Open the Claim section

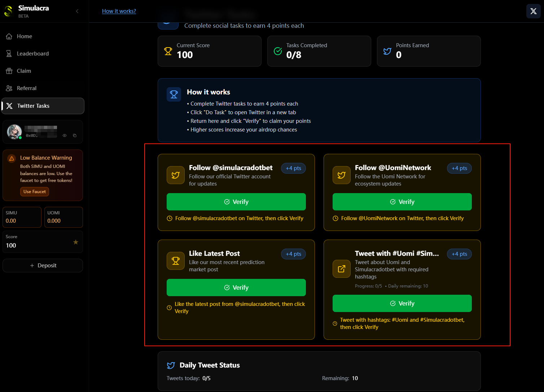(x=24, y=71)
